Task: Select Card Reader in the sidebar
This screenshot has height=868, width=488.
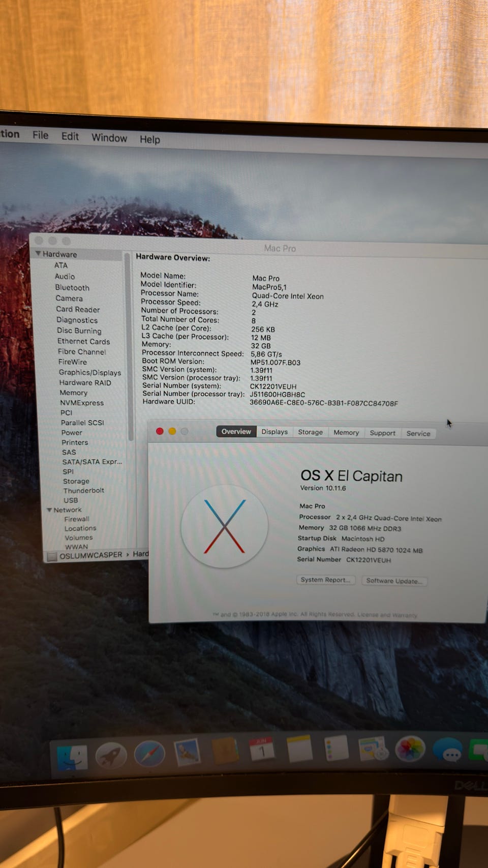Action: click(x=78, y=309)
